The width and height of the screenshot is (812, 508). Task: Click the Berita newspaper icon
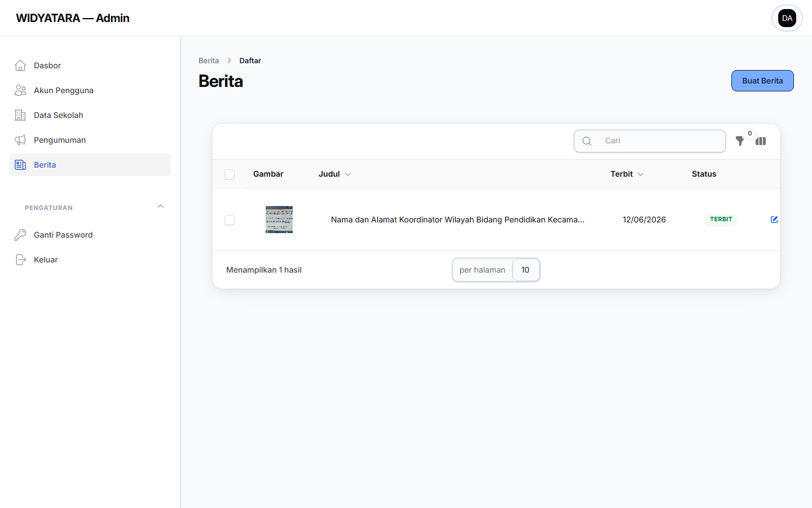click(x=20, y=165)
